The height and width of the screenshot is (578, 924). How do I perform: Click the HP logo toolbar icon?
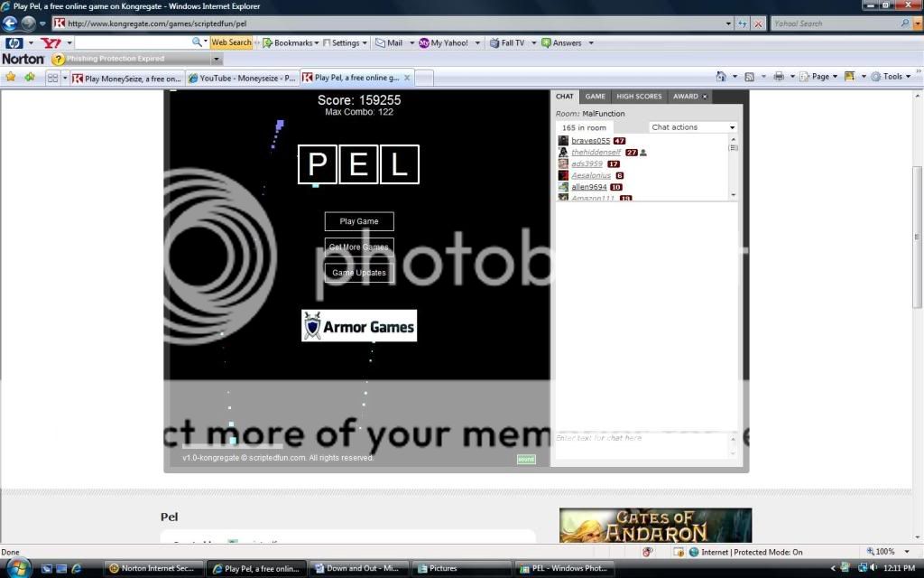pos(14,43)
